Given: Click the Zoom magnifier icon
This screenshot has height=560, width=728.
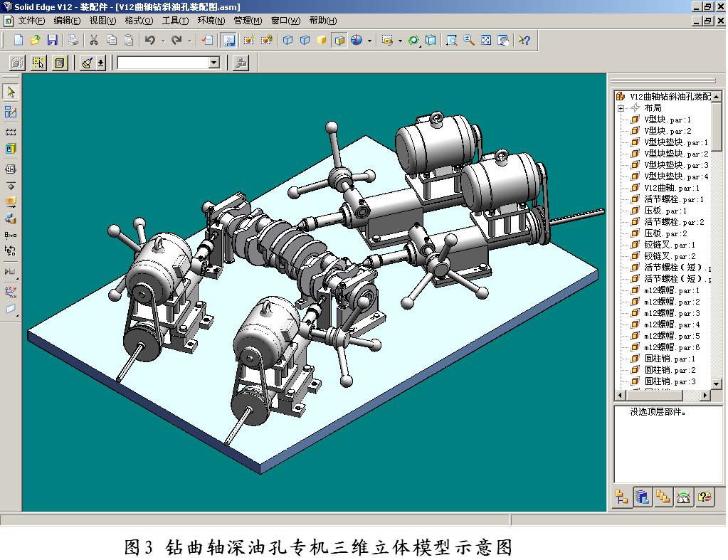Looking at the screenshot, I should pyautogui.click(x=468, y=41).
